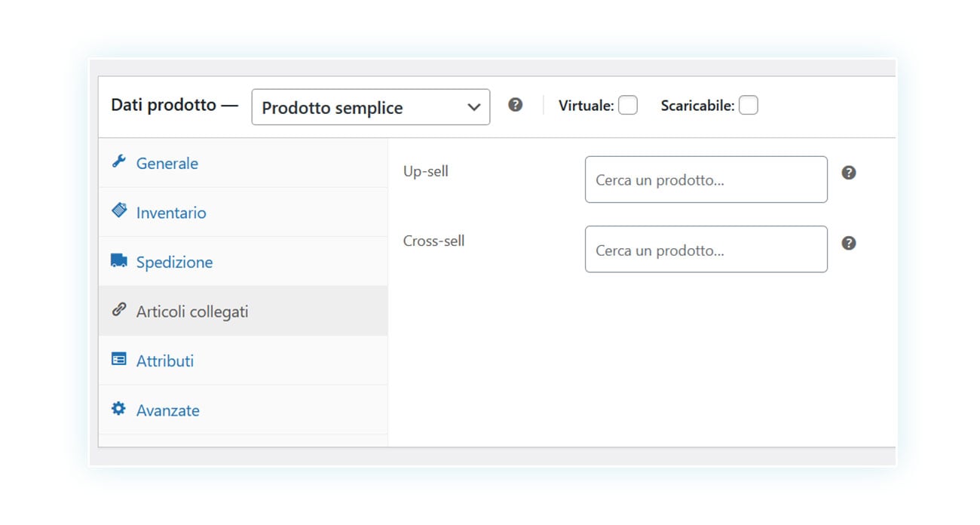This screenshot has height=525, width=980.
Task: Click the Up-sell help question mark
Action: pos(849,173)
